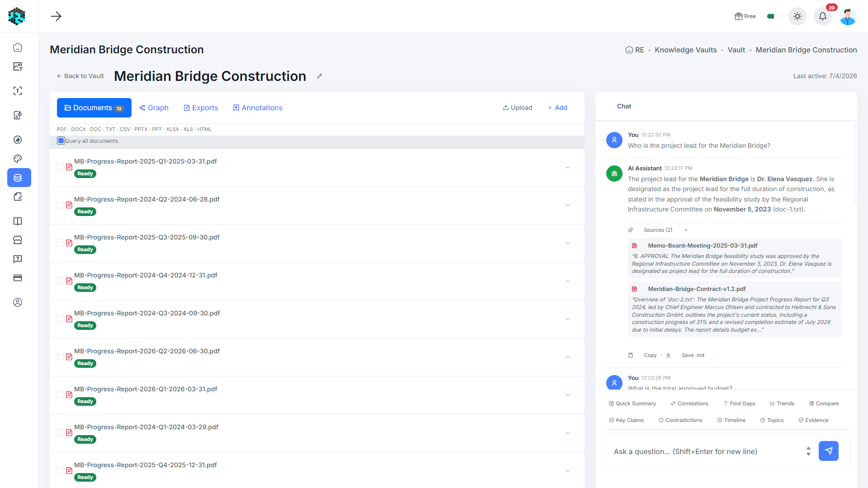
Task: Send question with paper plane button
Action: (x=829, y=451)
